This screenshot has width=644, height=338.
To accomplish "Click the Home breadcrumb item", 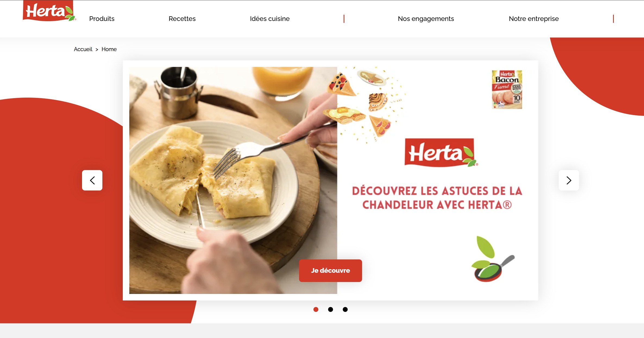I will coord(109,49).
